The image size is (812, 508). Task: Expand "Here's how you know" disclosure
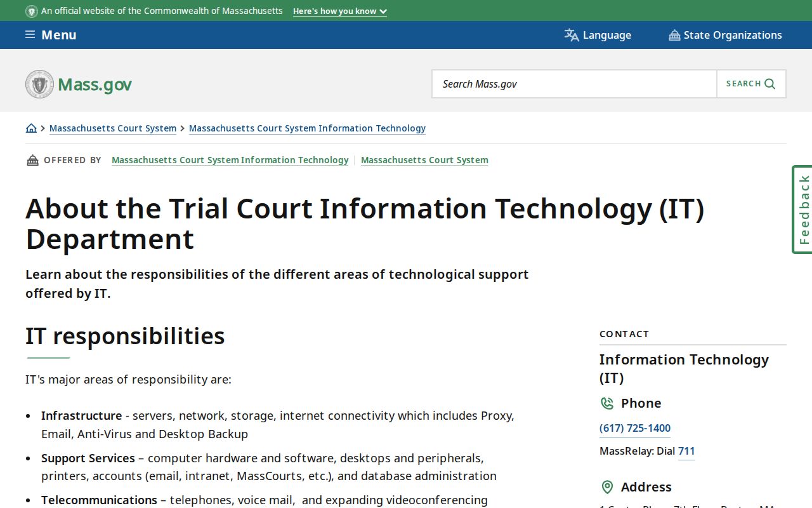(x=340, y=11)
